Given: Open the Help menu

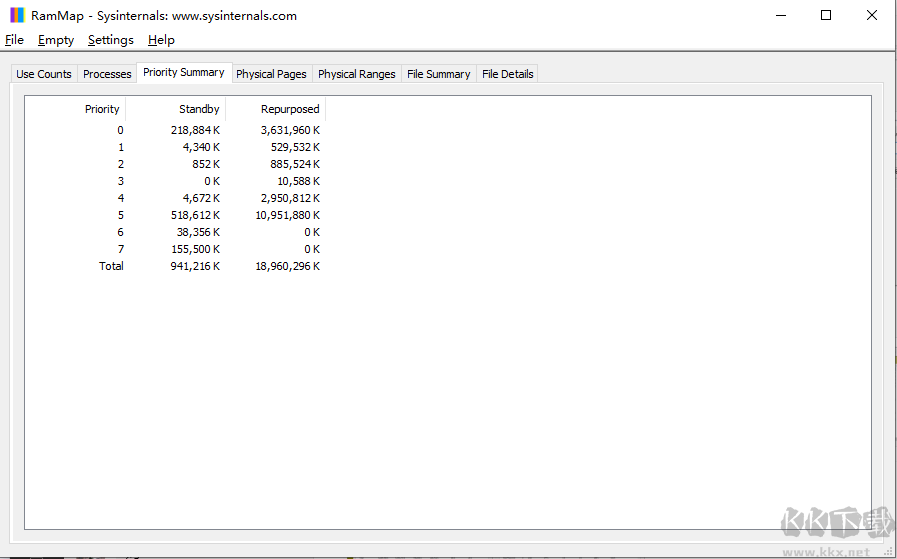Looking at the screenshot, I should pos(161,40).
